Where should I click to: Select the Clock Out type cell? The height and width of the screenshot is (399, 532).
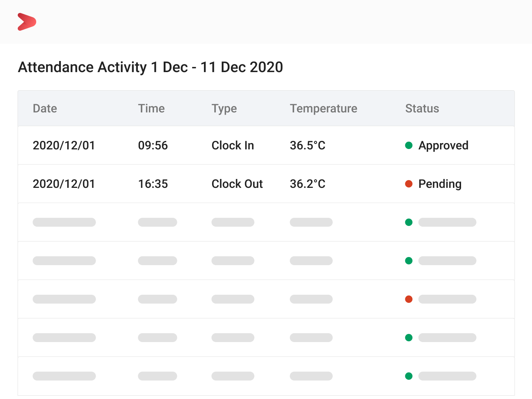[x=237, y=184]
